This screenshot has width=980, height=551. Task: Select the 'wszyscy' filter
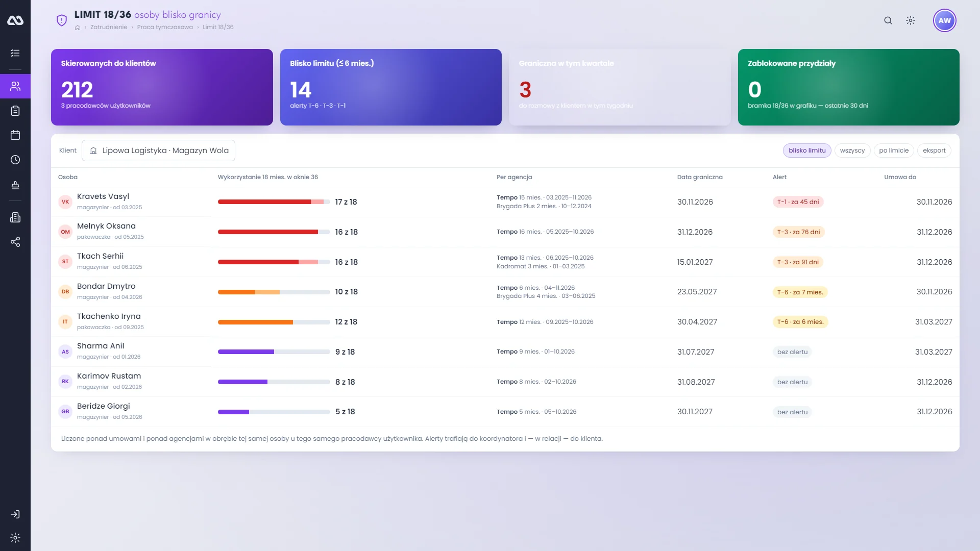(x=852, y=151)
